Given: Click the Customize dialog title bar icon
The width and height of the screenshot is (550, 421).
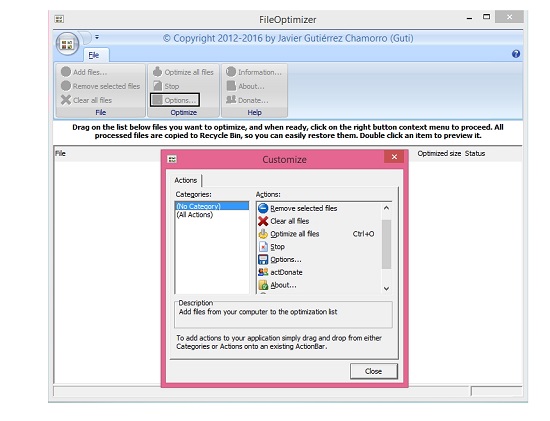Looking at the screenshot, I should (172, 159).
